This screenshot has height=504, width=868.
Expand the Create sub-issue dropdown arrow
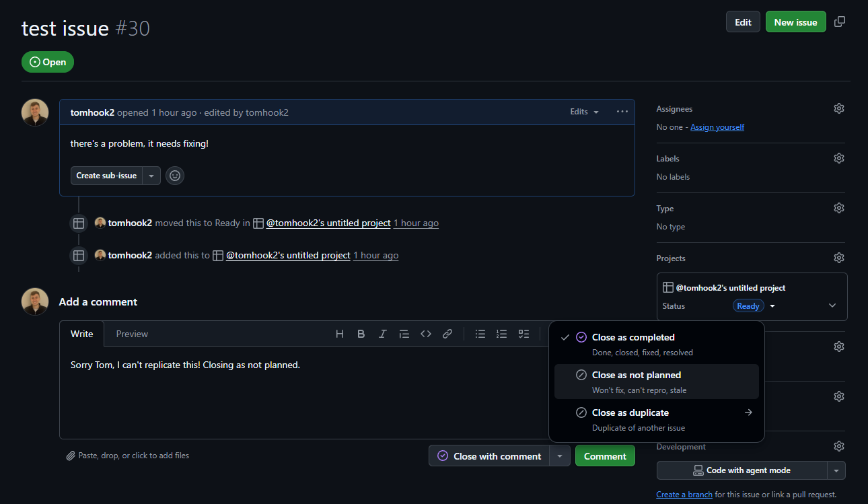coord(151,176)
